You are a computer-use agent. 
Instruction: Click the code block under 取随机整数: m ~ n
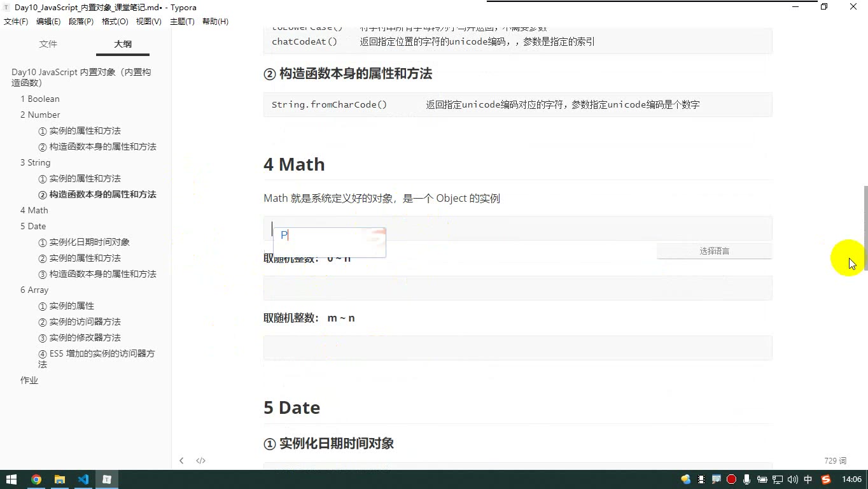coord(517,348)
